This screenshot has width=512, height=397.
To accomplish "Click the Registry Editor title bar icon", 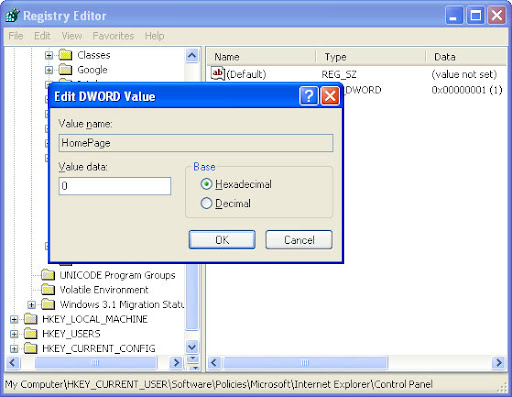I will pos(12,15).
